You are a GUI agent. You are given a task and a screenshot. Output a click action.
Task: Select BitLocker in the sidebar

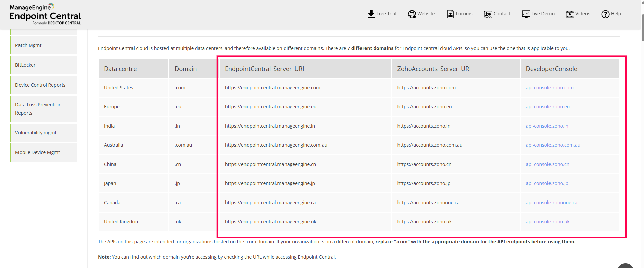44,65
